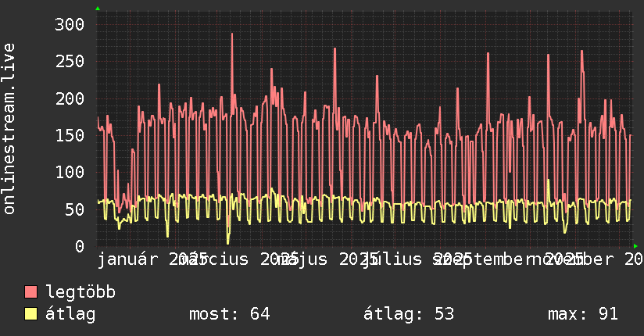Screen dimensions: 644x336
Task: Click the átlag: 53 statistic
Action: [x=409, y=314]
